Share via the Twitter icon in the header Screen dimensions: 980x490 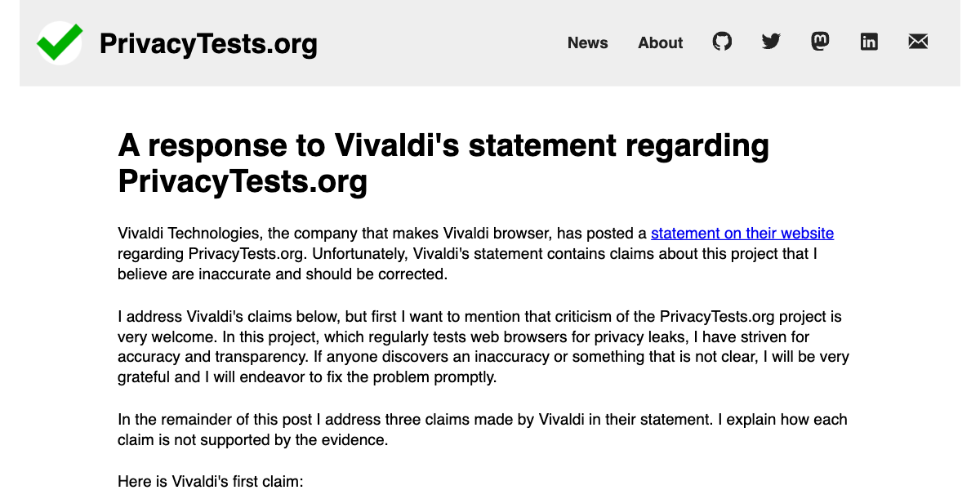(771, 42)
